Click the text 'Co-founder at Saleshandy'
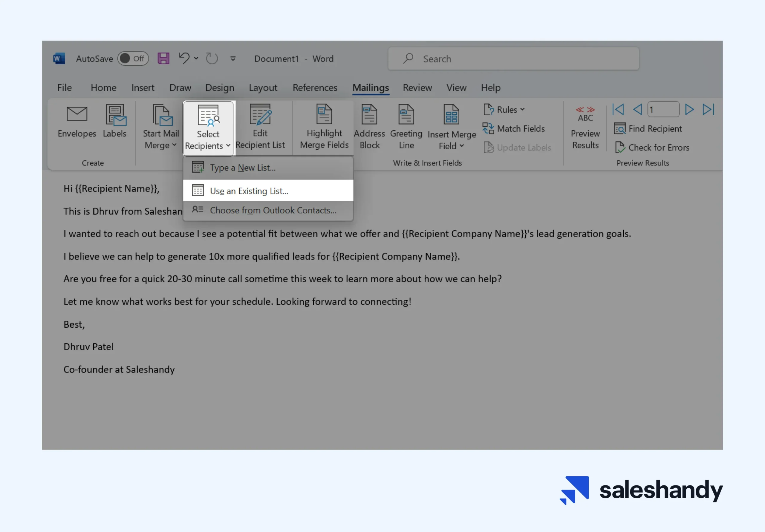 tap(119, 370)
